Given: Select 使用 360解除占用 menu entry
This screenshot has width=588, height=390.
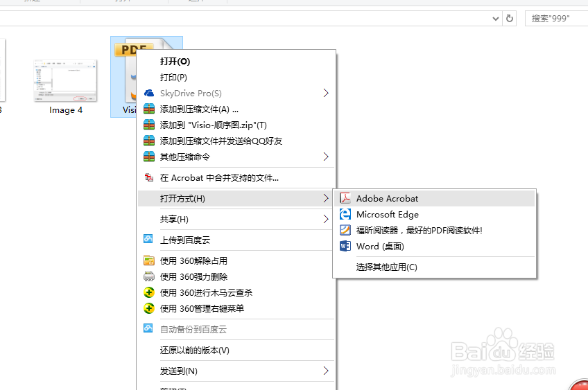Looking at the screenshot, I should pos(236,260).
